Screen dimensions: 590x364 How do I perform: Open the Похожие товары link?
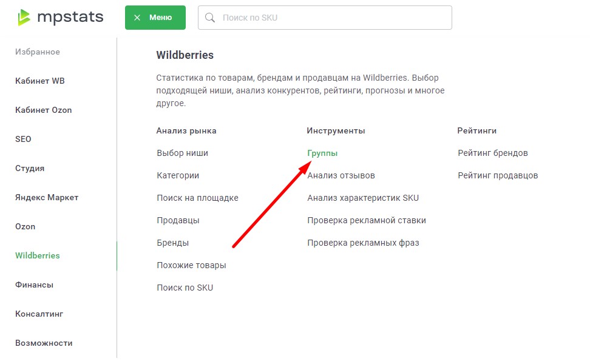coord(191,266)
